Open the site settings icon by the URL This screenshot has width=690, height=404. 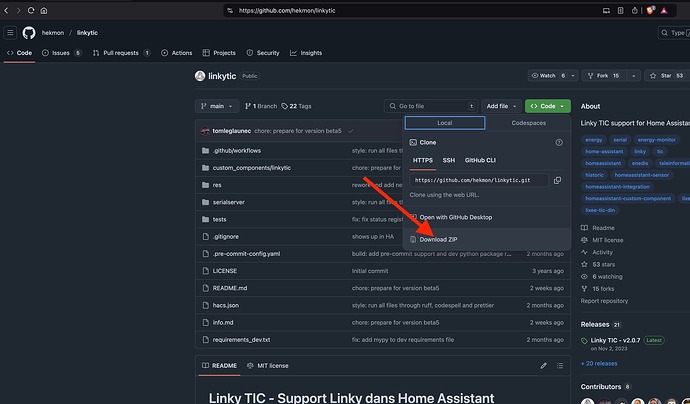click(230, 11)
